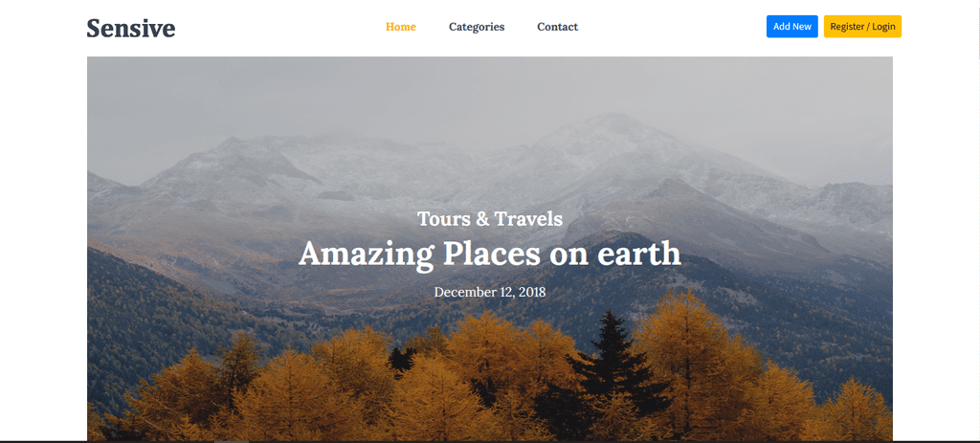The image size is (980, 443).
Task: Open the Categories menu item
Action: 477,27
